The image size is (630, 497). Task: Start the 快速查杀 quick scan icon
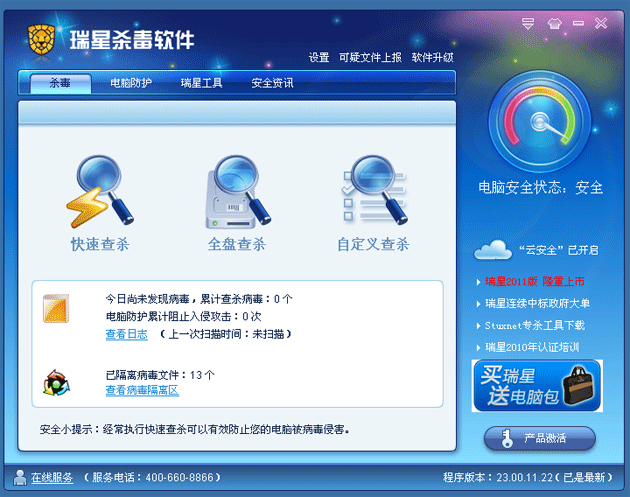(99, 192)
